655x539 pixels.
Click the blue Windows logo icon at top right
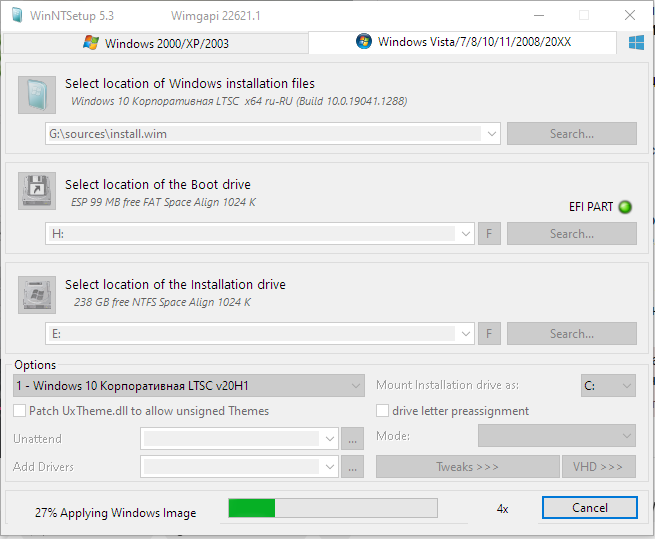pos(636,42)
